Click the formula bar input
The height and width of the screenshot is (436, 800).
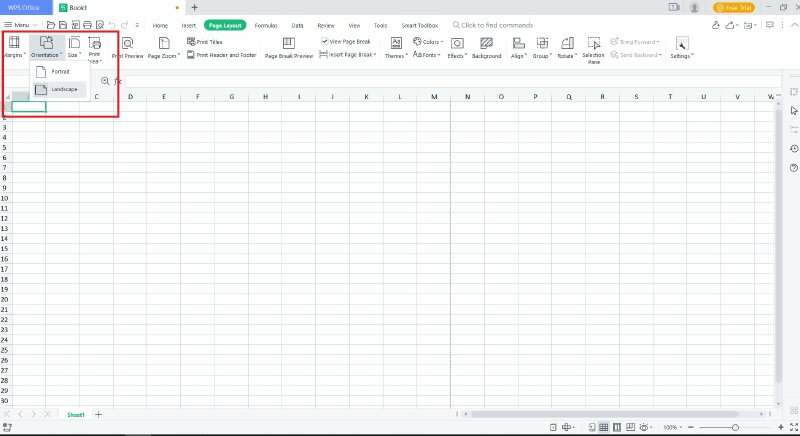coord(453,81)
